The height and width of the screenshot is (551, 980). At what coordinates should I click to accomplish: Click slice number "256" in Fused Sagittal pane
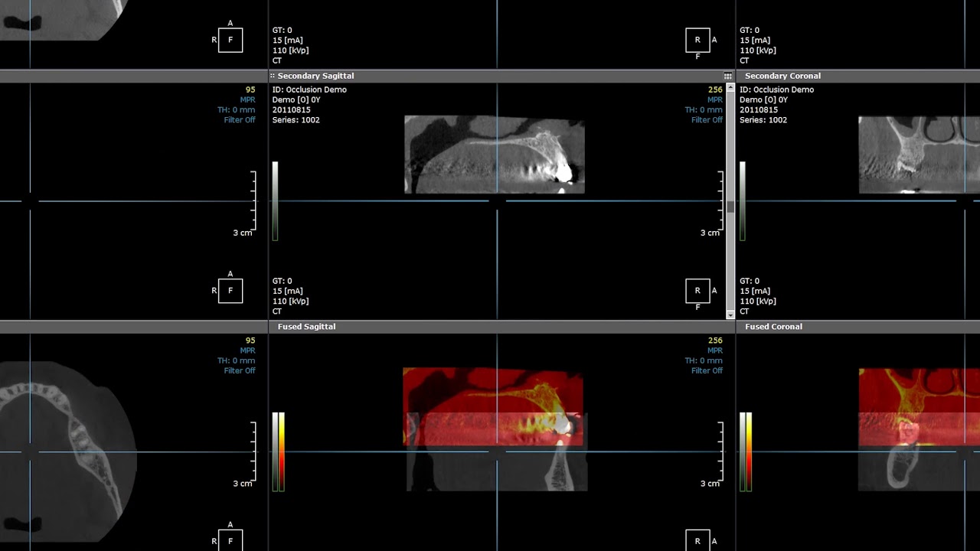tap(715, 341)
